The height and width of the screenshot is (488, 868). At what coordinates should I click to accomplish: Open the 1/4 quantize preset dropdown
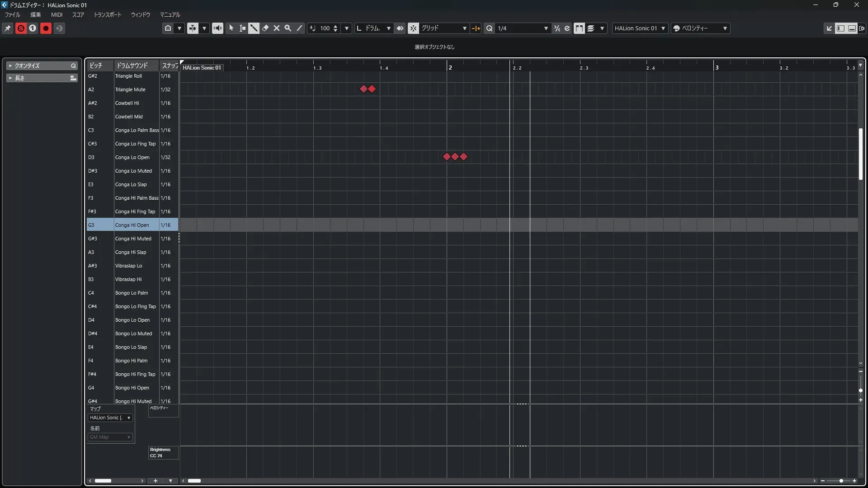[546, 28]
